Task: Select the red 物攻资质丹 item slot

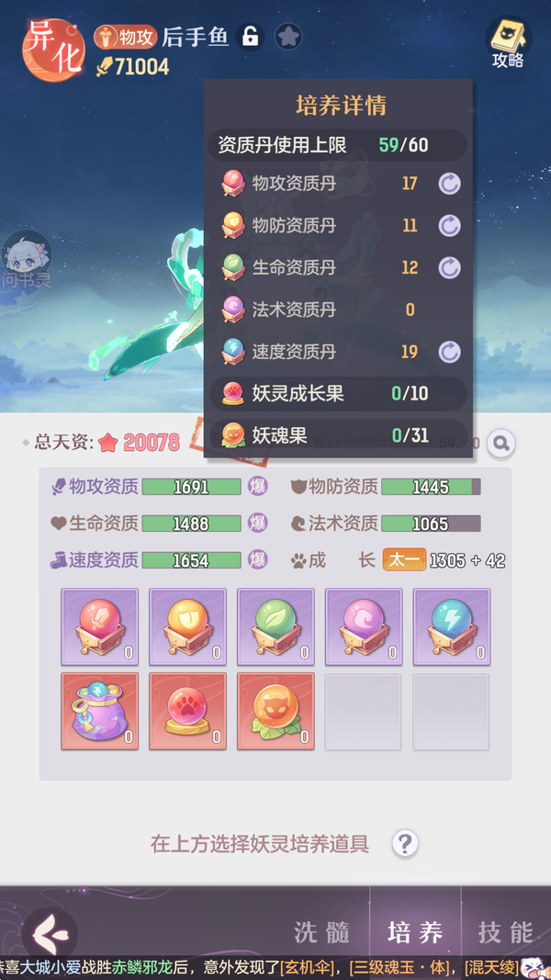Action: tap(100, 626)
